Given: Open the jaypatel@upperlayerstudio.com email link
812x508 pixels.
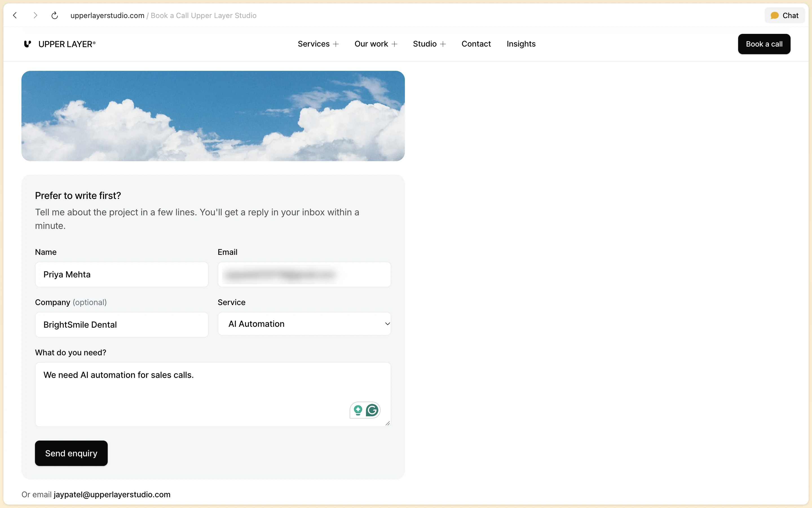Looking at the screenshot, I should 112,494.
